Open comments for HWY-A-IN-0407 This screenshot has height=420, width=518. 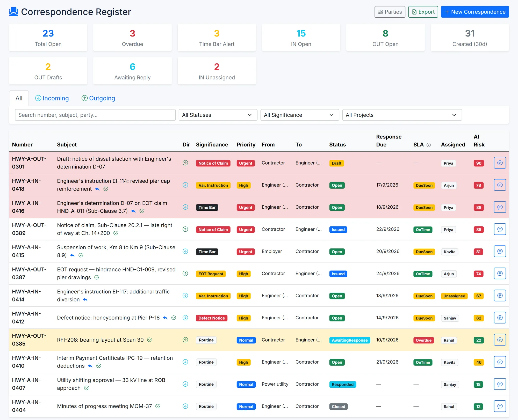[x=500, y=384]
